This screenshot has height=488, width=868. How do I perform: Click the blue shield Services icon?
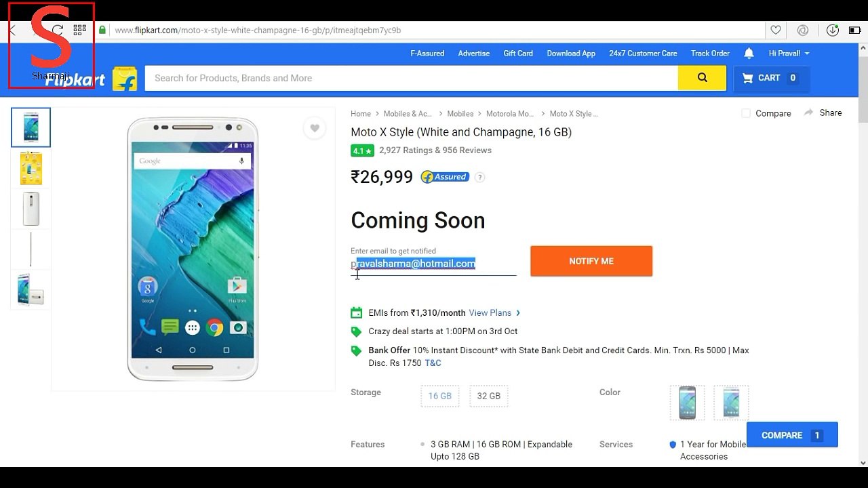[x=673, y=445]
